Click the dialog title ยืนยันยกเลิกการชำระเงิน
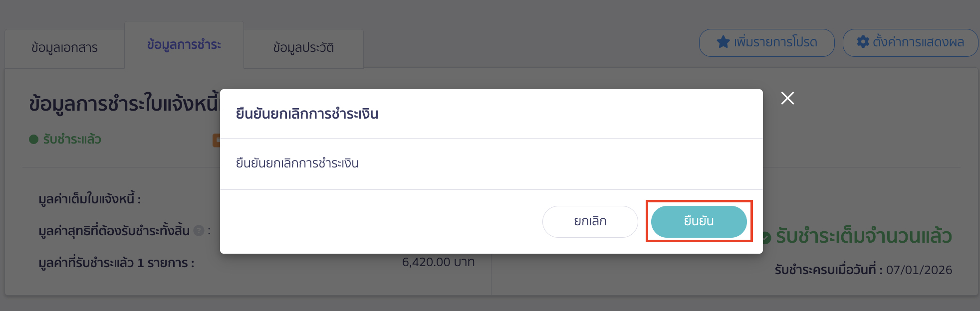The height and width of the screenshot is (311, 980). pos(307,114)
